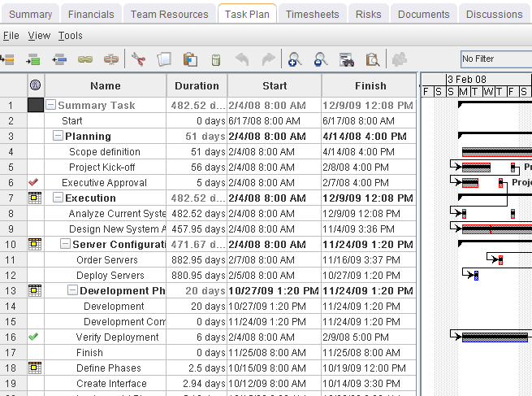Switch to the Summary tab

pos(31,15)
